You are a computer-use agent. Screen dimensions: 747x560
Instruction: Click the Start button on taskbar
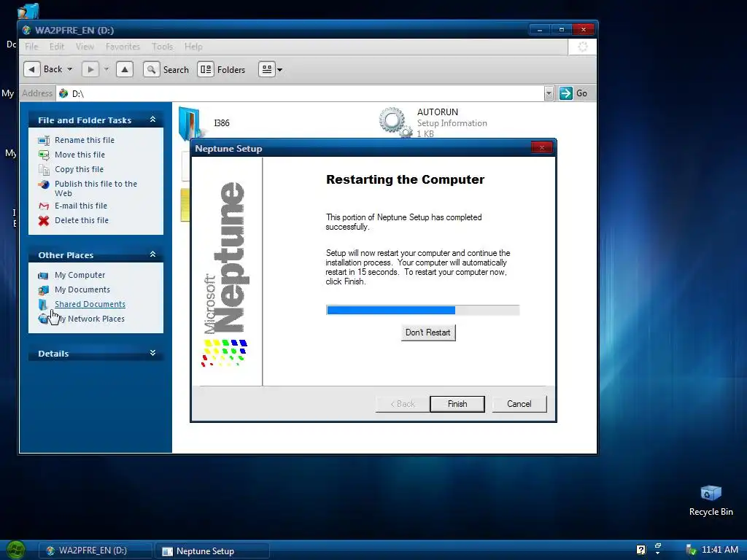16,551
